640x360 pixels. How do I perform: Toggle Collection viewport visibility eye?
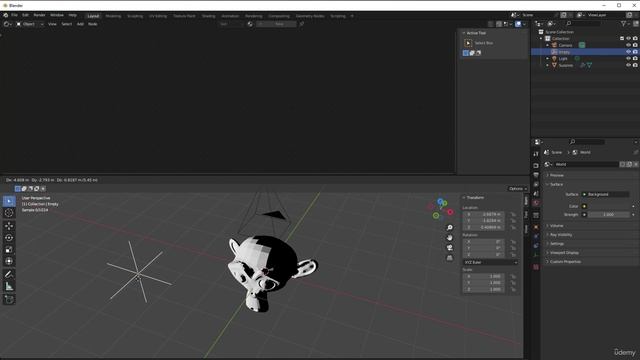tap(629, 38)
